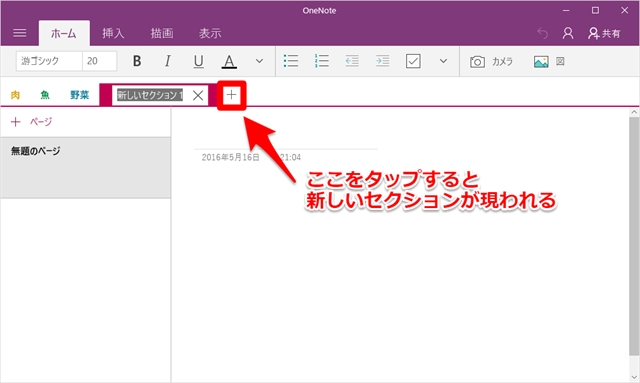Viewport: 640px width, 383px height.
Task: Clear the section name with the X
Action: pyautogui.click(x=198, y=96)
